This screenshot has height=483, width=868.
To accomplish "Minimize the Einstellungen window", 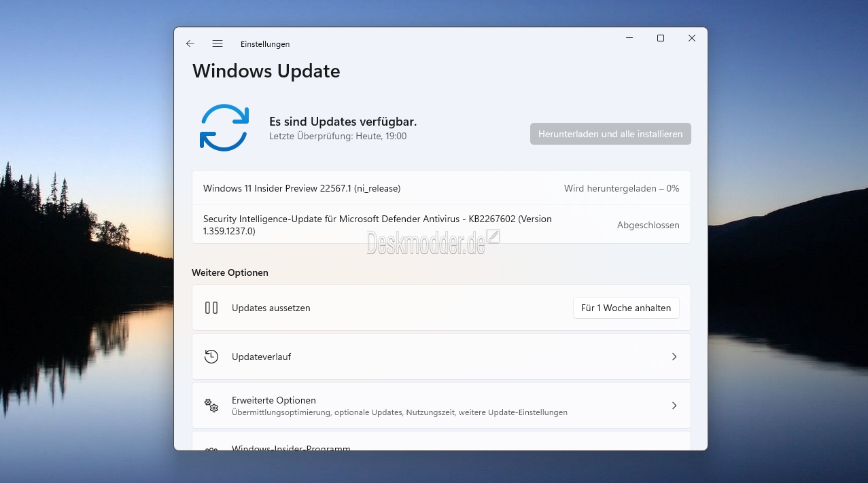I will click(629, 39).
